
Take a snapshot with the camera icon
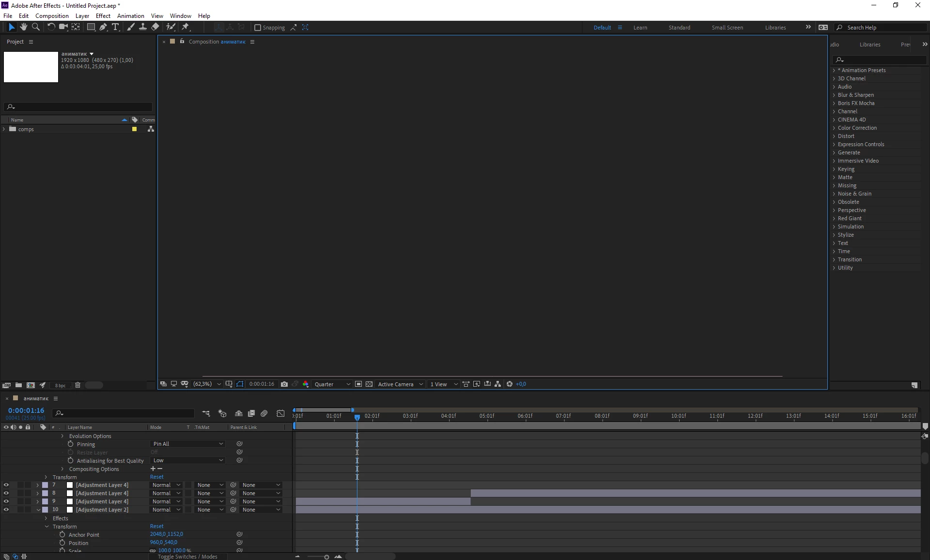(x=284, y=384)
